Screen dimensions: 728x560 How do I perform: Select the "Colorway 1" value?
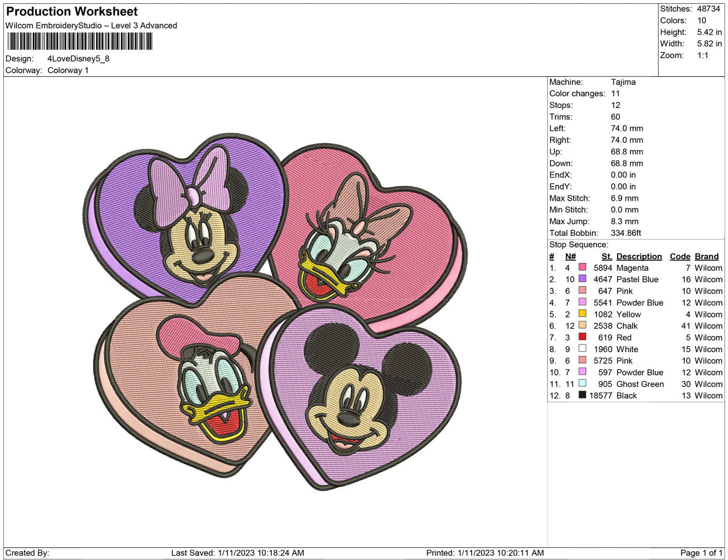click(x=68, y=70)
